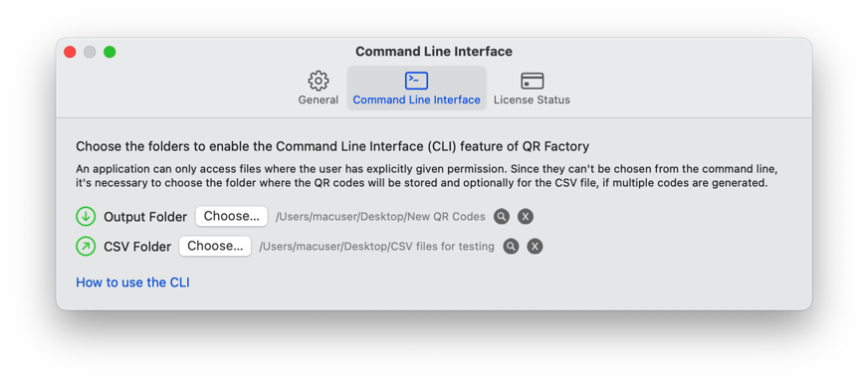Click the New QR Codes output path text
868x384 pixels.
[380, 217]
